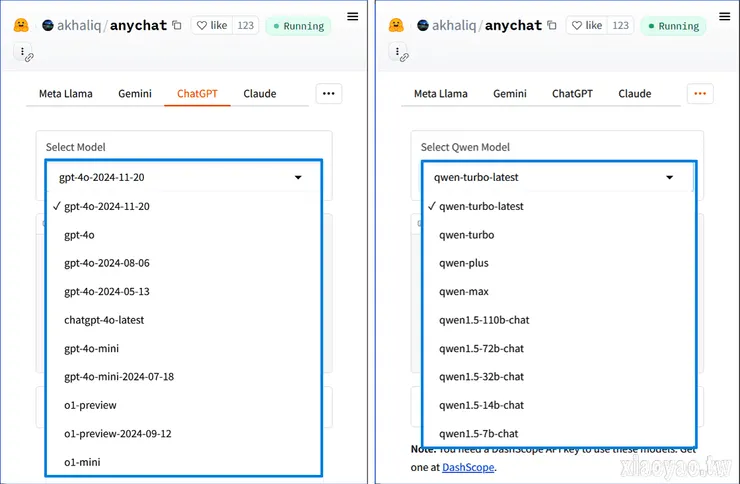The height and width of the screenshot is (484, 740).
Task: Click the Hugging Face logo in the right panel
Action: coord(396,25)
